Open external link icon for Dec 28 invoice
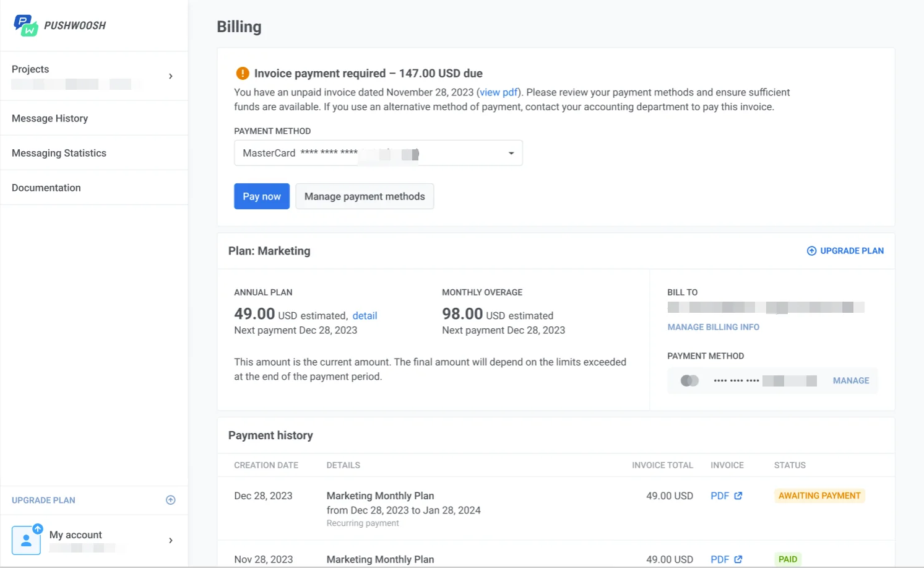Viewport: 924px width, 568px height. click(x=738, y=496)
